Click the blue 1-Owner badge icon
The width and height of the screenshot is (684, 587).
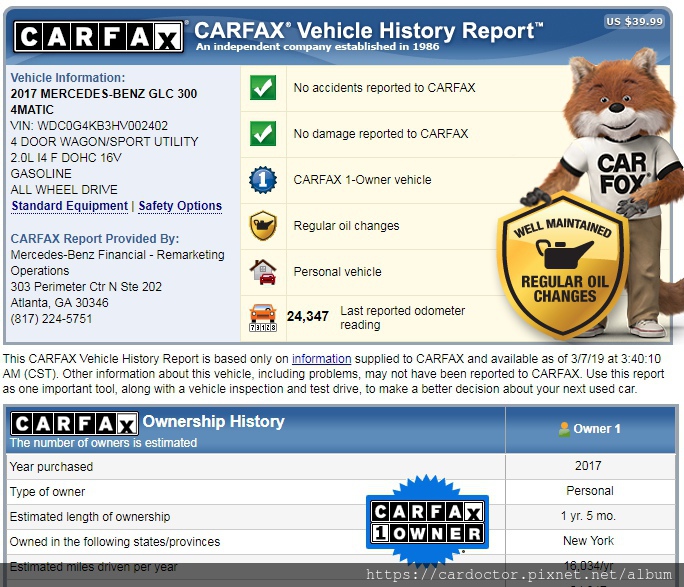(263, 180)
